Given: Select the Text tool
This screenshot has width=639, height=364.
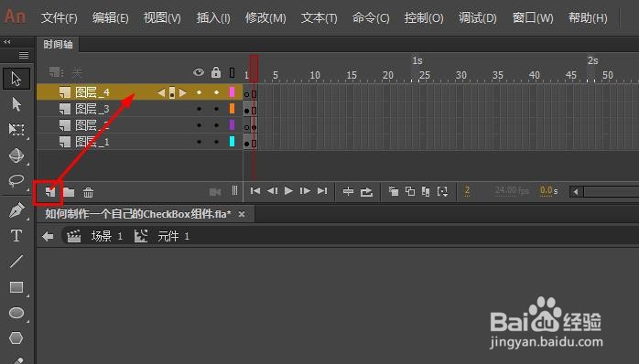Looking at the screenshot, I should 16,236.
